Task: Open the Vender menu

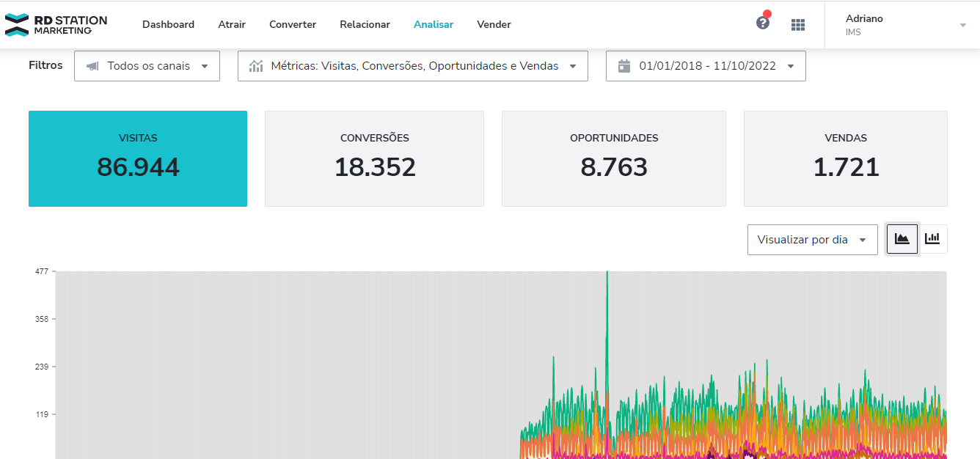Action: coord(494,24)
